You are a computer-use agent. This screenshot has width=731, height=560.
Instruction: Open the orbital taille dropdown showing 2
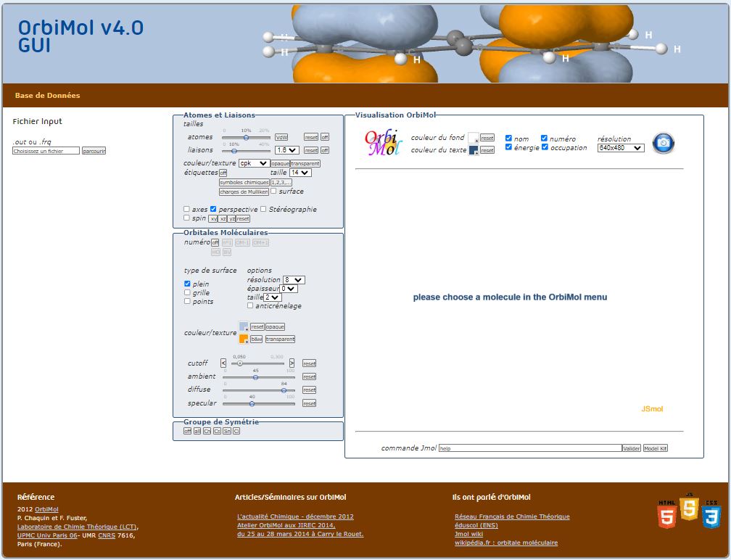[272, 297]
